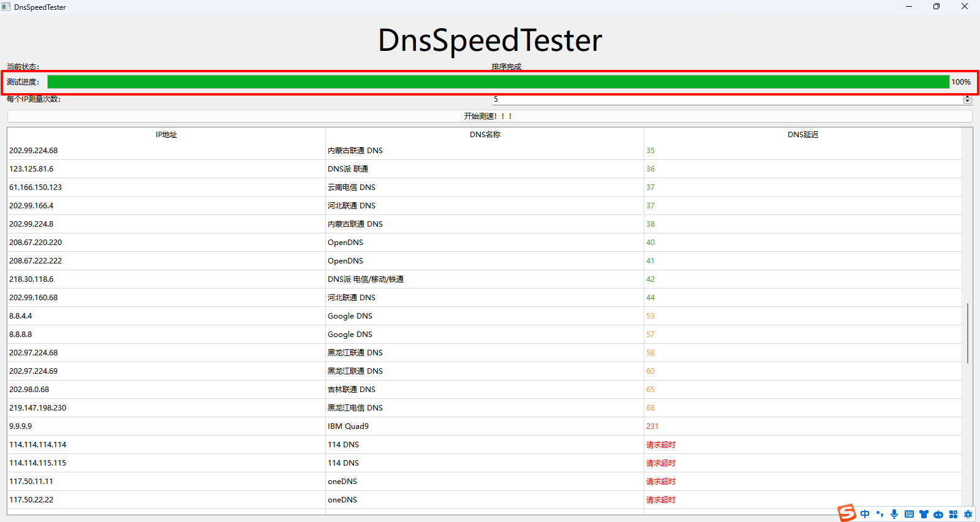Screen dimensions: 980x522
Task: Open voice input microphone in Sogou toolbar
Action: click(894, 514)
